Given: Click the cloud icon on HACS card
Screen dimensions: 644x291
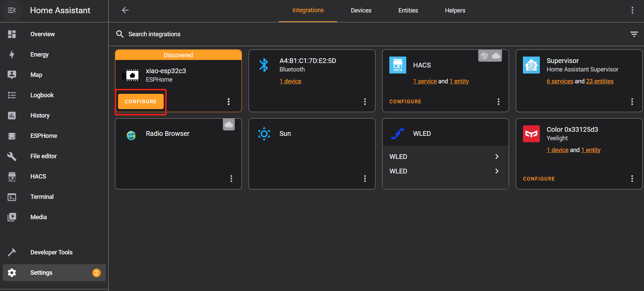Looking at the screenshot, I should click(x=496, y=56).
